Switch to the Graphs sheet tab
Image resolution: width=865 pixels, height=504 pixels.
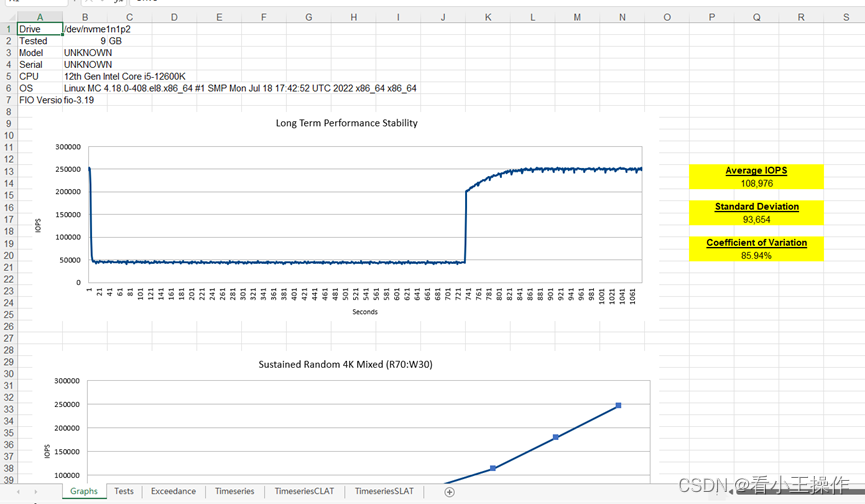(84, 491)
